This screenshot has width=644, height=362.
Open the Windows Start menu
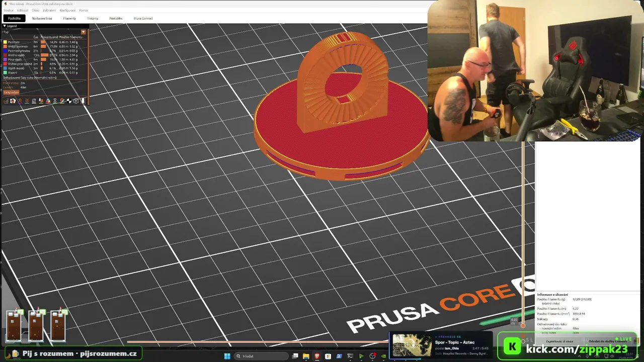227,356
